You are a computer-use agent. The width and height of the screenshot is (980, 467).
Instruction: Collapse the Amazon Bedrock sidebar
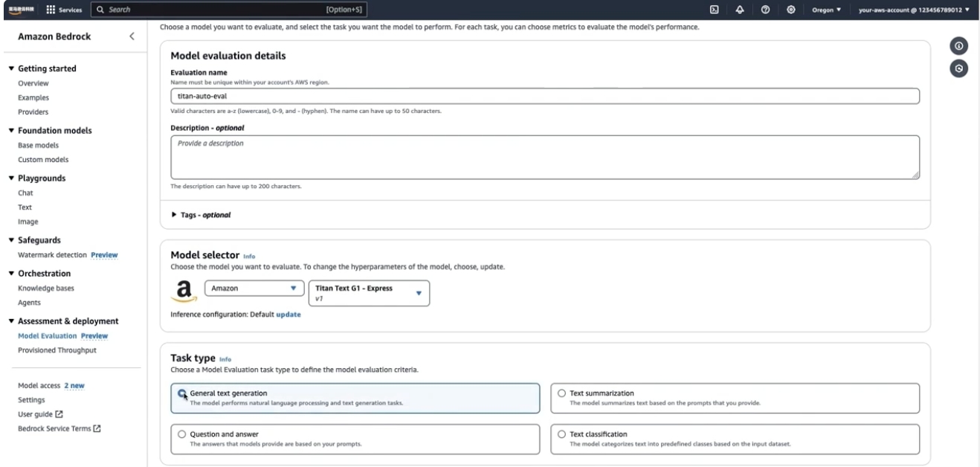pyautogui.click(x=132, y=36)
